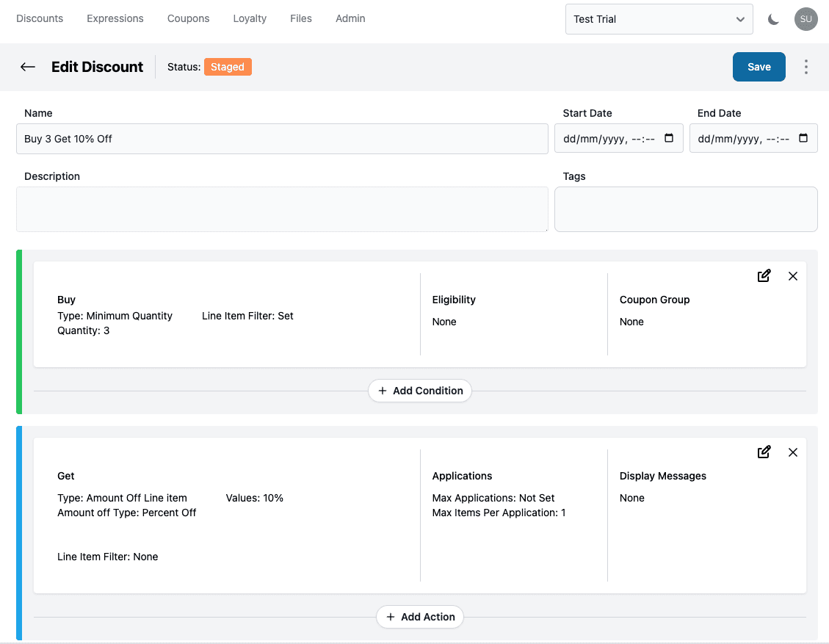Remove the Buy condition using its X icon
Screen dimensions: 829x644
point(793,276)
